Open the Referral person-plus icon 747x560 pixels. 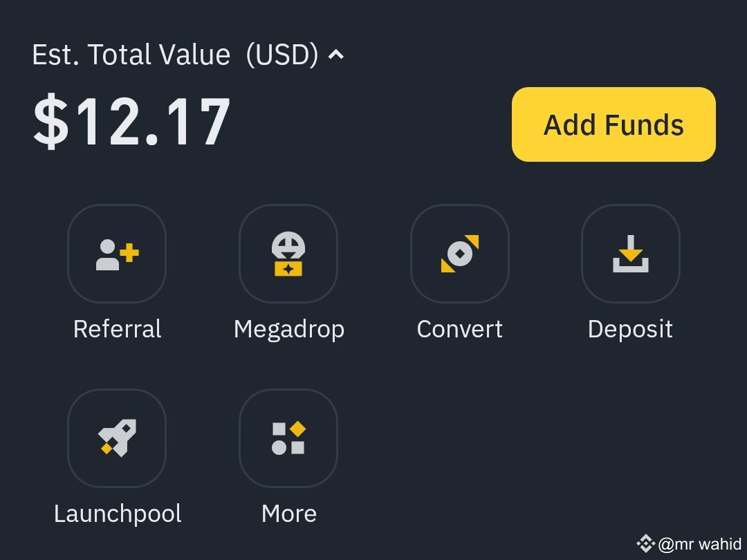coord(117,254)
